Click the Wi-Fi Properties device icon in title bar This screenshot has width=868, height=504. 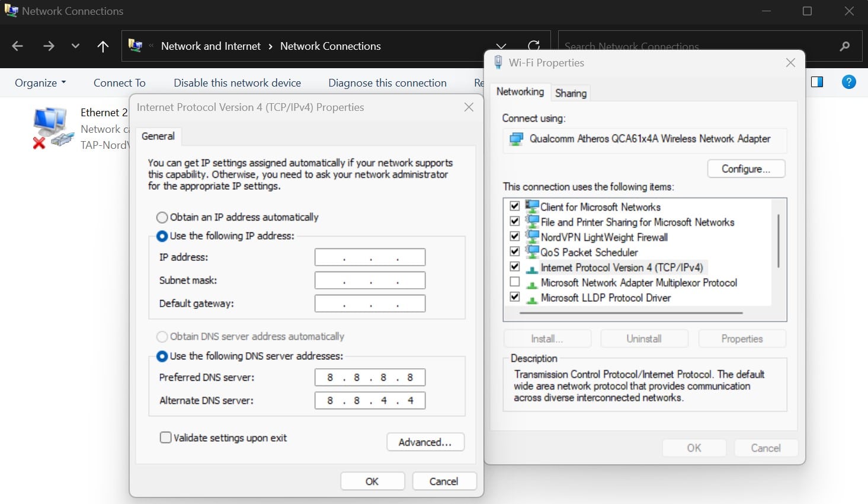coord(499,62)
